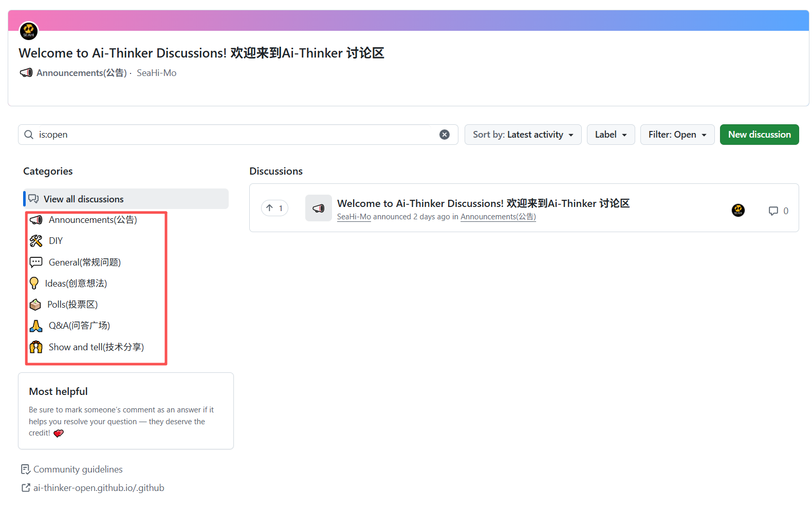Upvote the Welcome to Ai-Thinker discussion

274,208
